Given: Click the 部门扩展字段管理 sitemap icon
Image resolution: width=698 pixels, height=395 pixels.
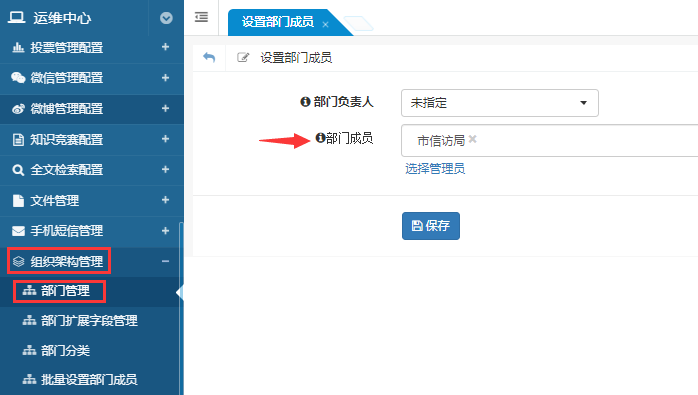Looking at the screenshot, I should [x=29, y=320].
